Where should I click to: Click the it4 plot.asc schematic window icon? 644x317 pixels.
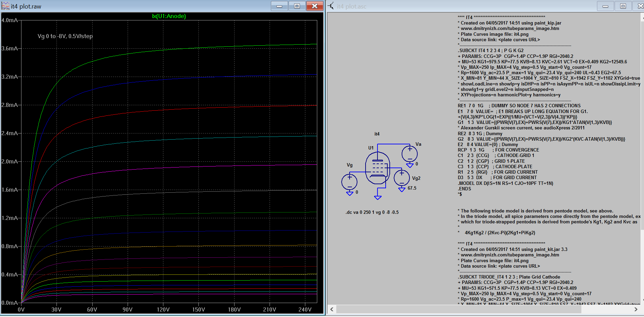[331, 6]
